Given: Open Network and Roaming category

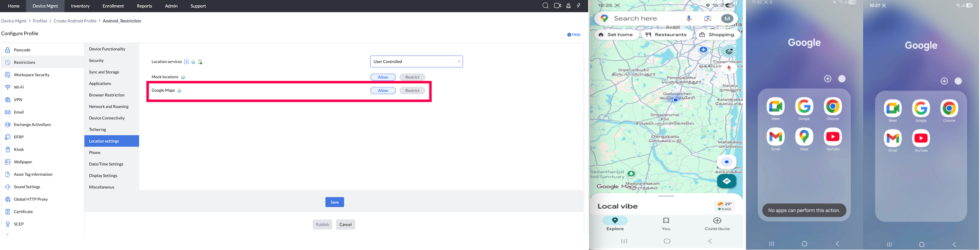Looking at the screenshot, I should click(x=112, y=107).
